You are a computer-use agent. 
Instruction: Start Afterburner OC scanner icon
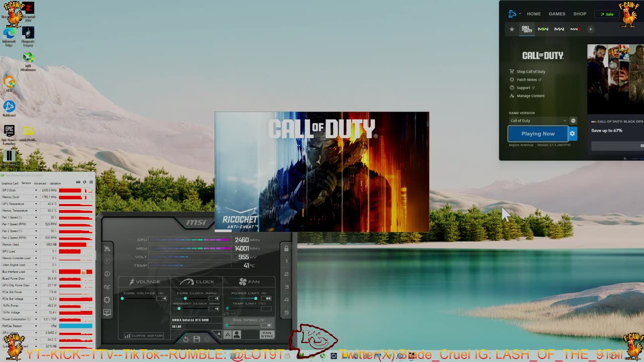pyautogui.click(x=107, y=287)
